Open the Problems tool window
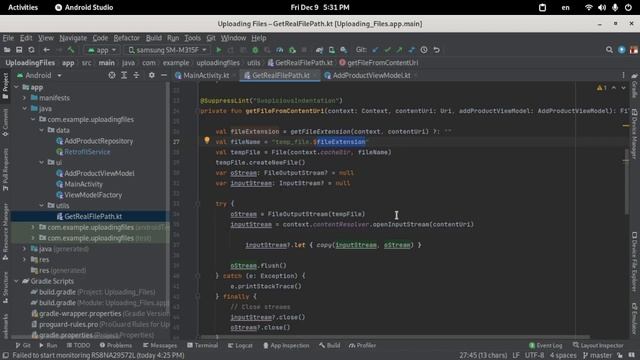 coord(116,345)
